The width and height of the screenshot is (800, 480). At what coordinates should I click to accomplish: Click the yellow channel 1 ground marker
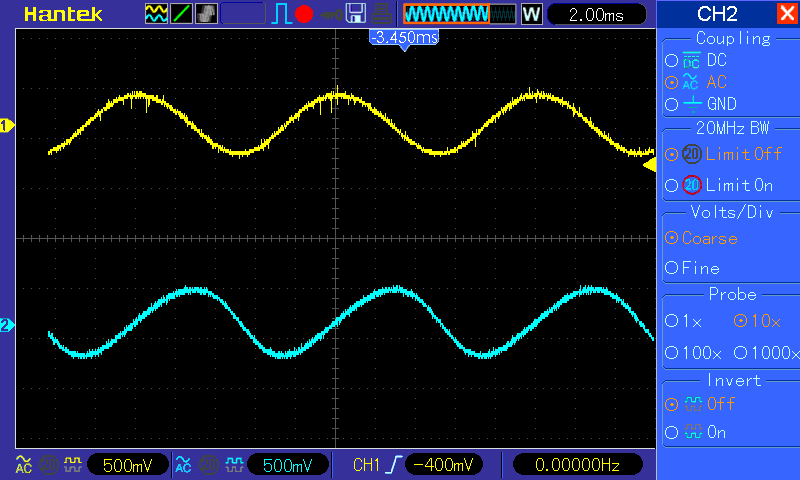(x=7, y=125)
